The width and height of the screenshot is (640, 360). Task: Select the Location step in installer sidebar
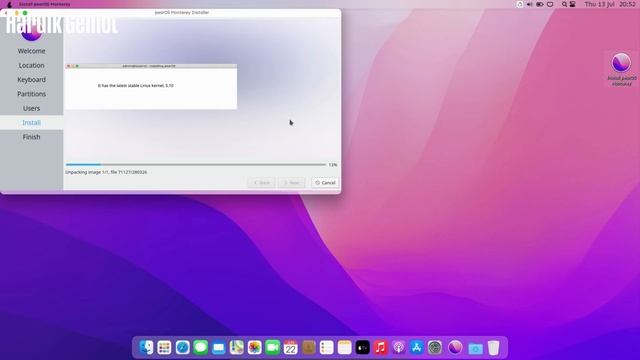click(31, 65)
